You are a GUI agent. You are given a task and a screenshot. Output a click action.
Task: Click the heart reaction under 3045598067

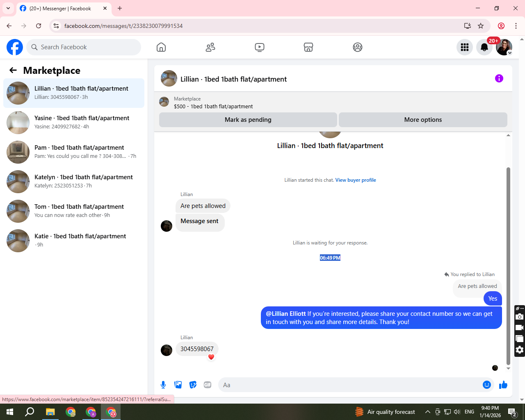tap(211, 357)
